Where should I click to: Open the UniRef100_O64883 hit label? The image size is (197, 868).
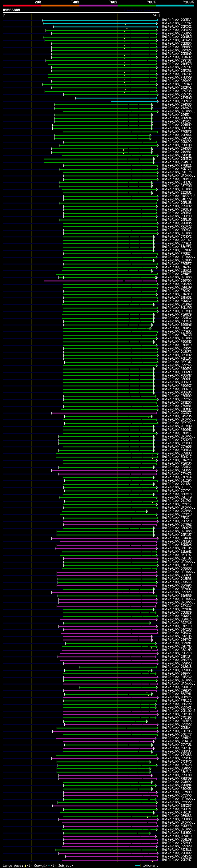click(x=177, y=816)
